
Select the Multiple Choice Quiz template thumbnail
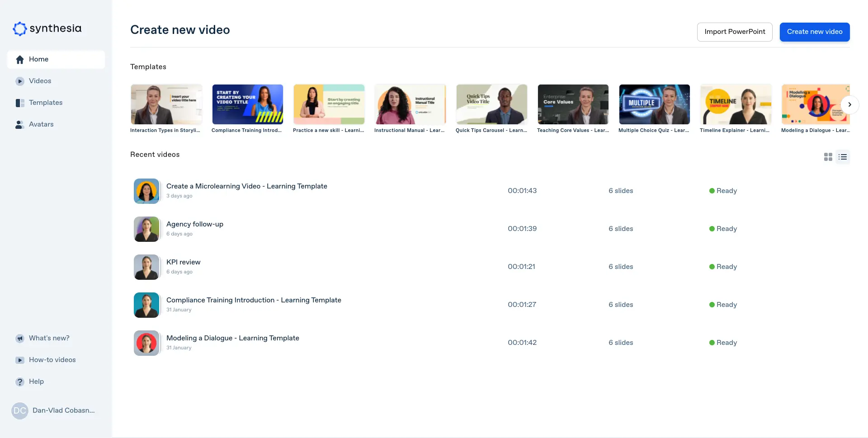(654, 104)
